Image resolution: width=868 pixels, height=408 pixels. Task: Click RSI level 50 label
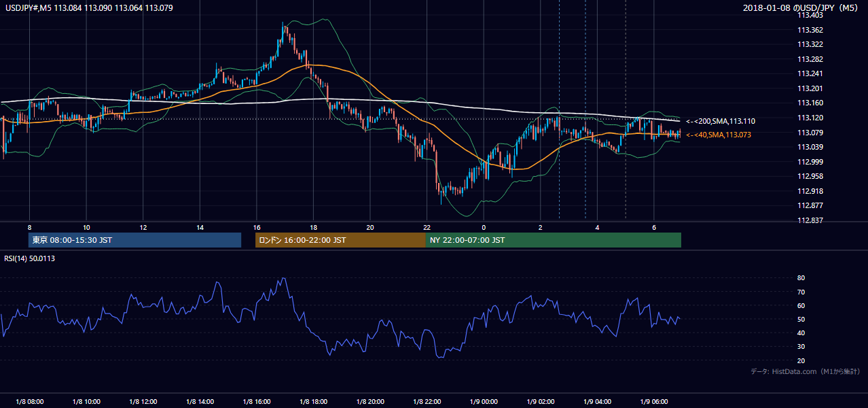[801, 320]
